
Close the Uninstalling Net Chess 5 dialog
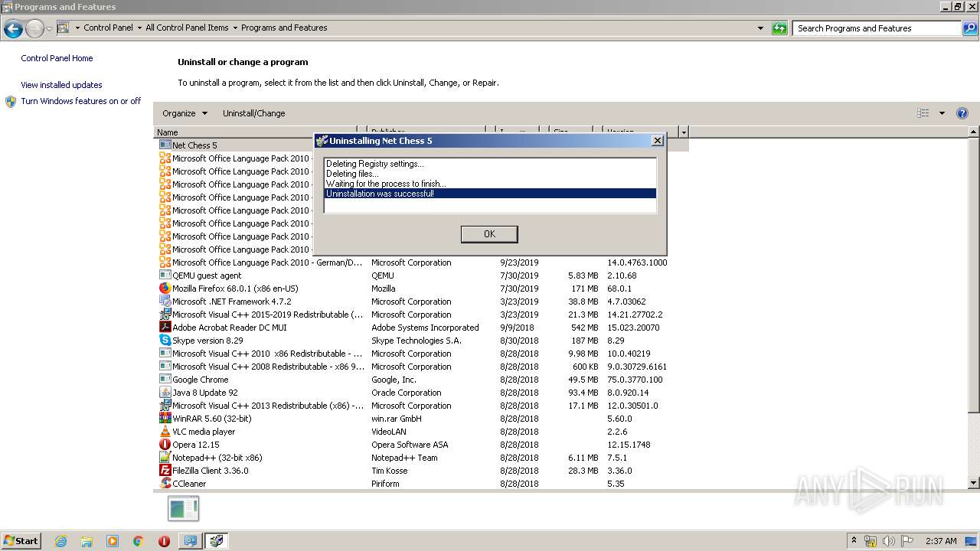pos(657,141)
